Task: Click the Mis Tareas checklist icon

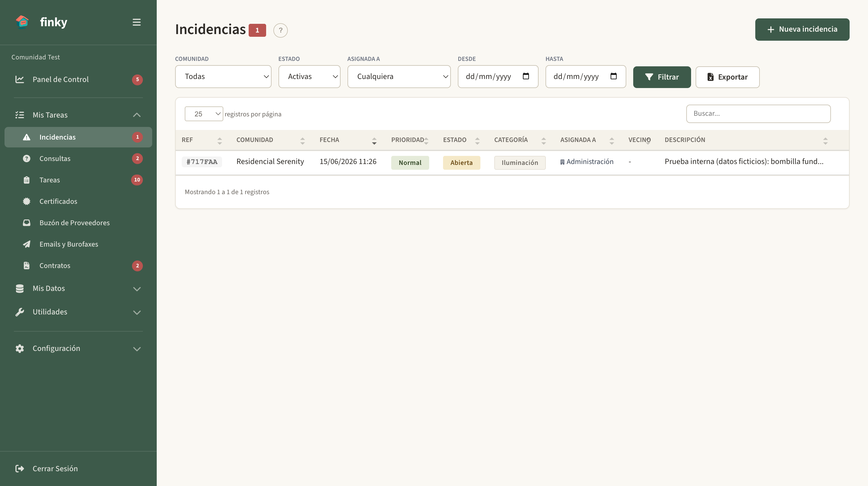Action: [20, 115]
